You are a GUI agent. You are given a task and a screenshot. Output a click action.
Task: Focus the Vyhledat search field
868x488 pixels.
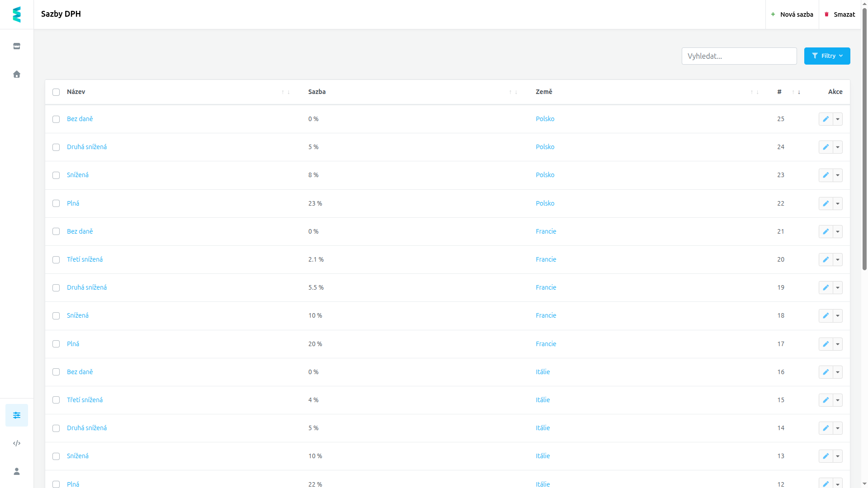click(x=739, y=56)
